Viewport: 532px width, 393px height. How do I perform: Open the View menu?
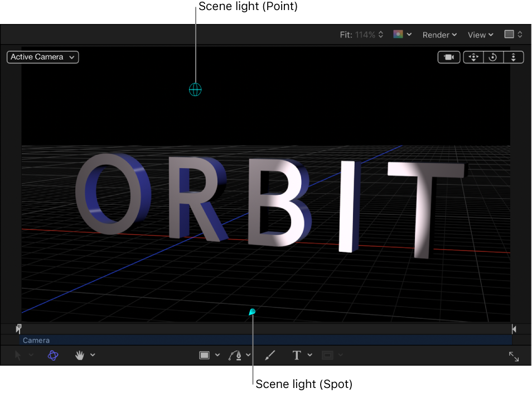click(478, 34)
